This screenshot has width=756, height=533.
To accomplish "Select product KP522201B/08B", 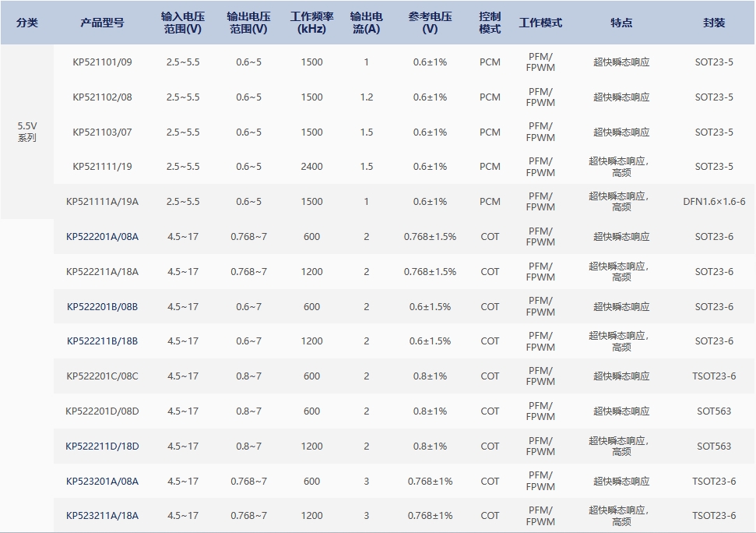I will 102,307.
